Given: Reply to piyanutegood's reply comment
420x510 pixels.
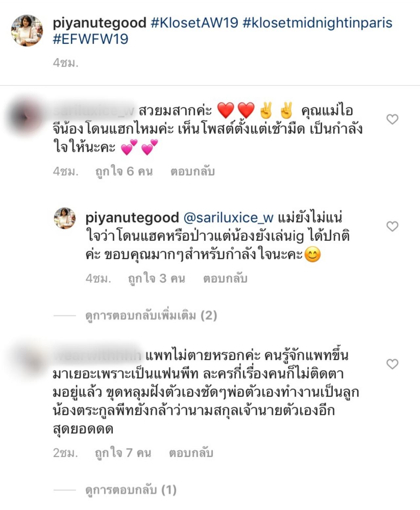Looking at the screenshot, I should coord(225,278).
